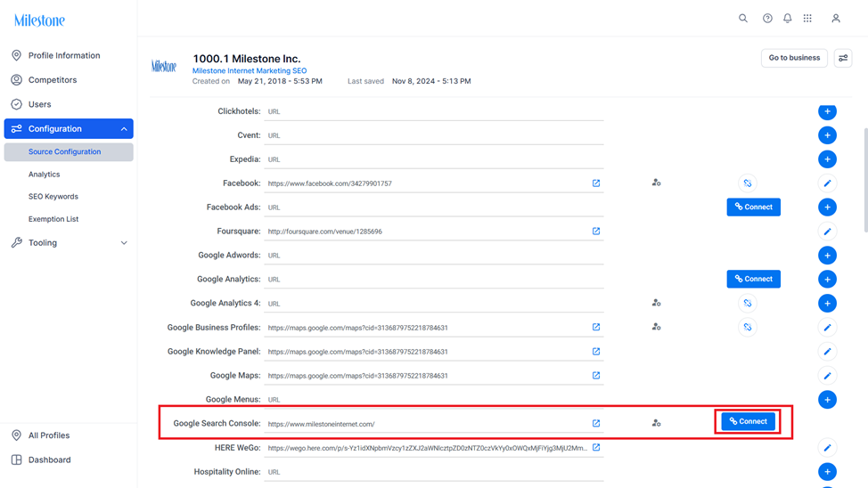This screenshot has height=488, width=868.
Task: Open SEO Keywords submenu item
Action: [53, 197]
